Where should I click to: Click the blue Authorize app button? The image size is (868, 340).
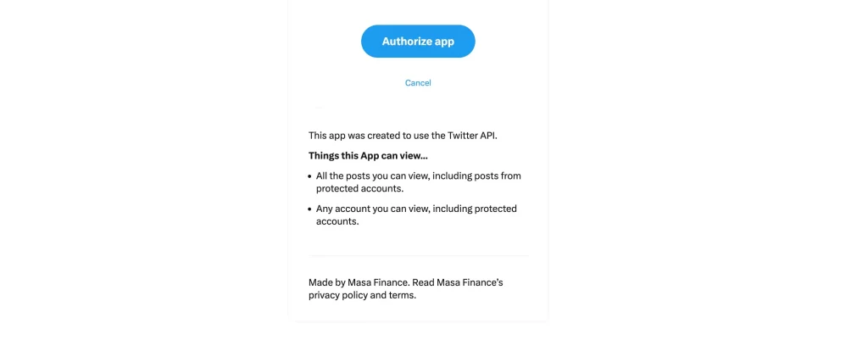[x=418, y=42]
